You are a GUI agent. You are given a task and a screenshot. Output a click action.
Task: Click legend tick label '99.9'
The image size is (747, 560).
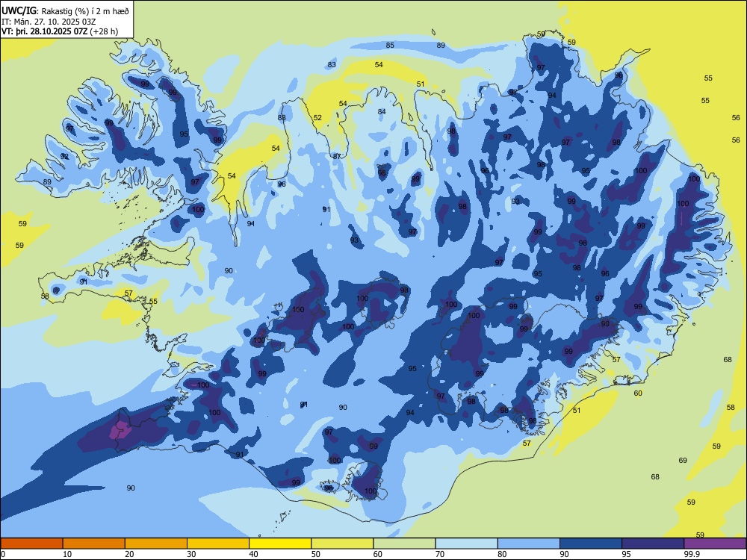coord(692,554)
